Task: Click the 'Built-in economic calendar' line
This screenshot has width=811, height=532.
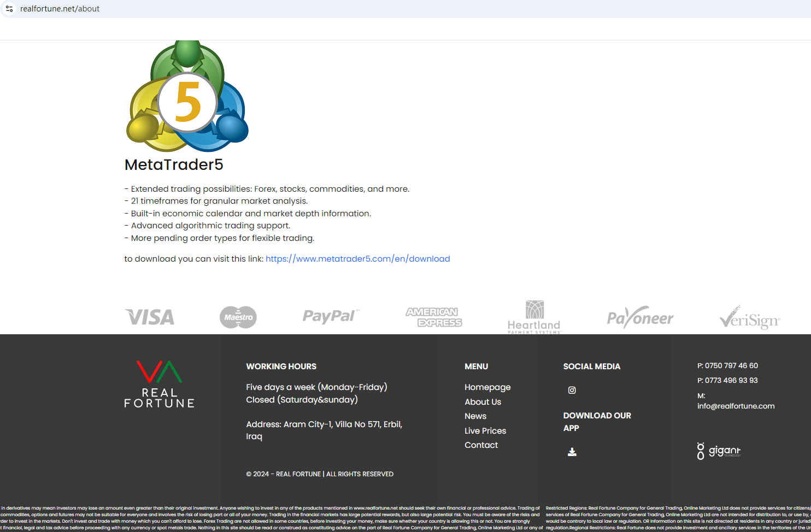Action: point(248,214)
